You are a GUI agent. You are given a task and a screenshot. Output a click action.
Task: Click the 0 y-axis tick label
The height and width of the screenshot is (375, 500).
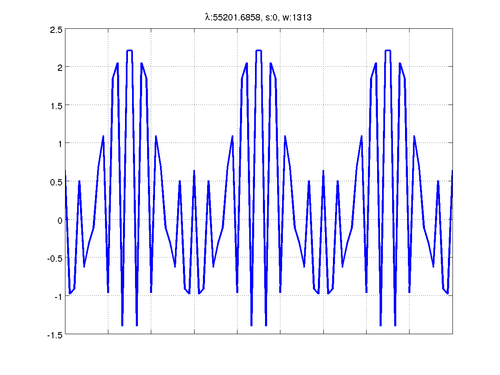(60, 220)
